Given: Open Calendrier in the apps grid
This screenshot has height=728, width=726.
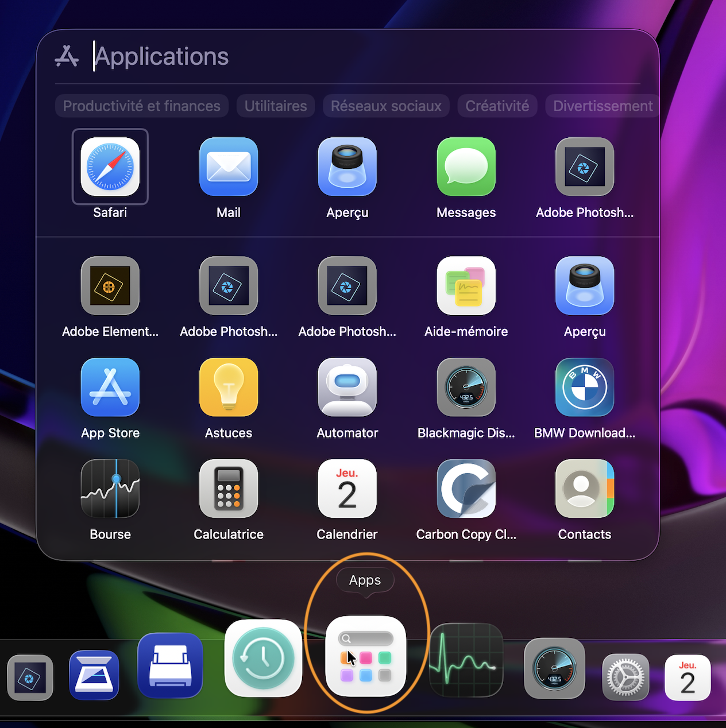Looking at the screenshot, I should point(347,489).
